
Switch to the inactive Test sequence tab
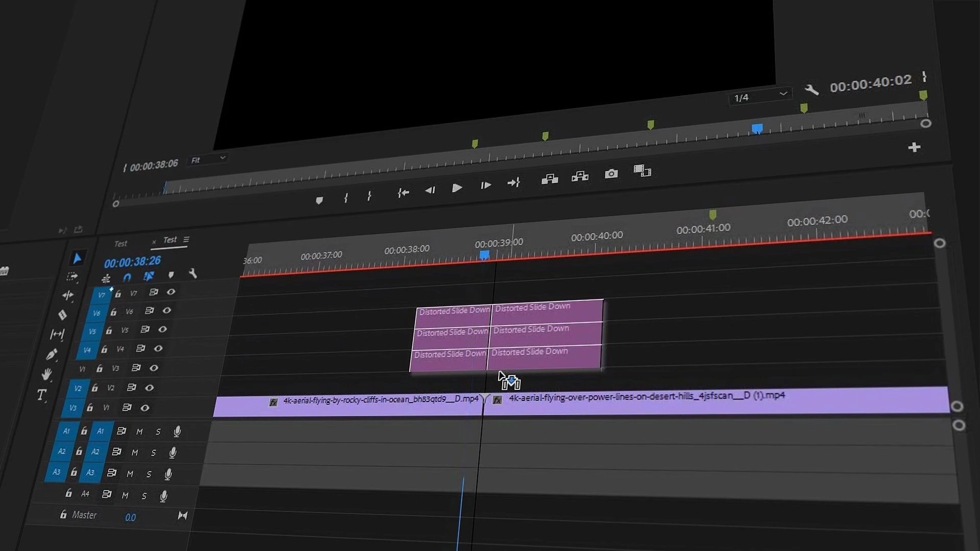120,243
